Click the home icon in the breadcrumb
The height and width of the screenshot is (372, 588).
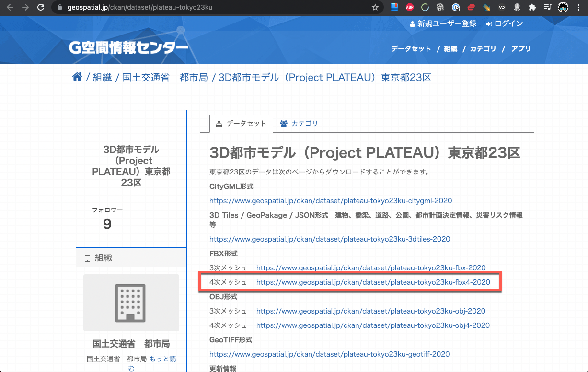(77, 76)
